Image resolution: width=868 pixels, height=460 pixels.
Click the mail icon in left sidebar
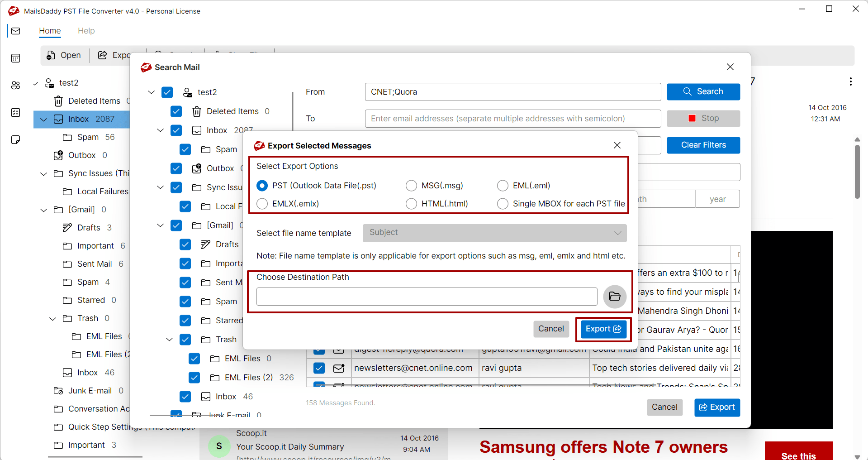[x=16, y=31]
